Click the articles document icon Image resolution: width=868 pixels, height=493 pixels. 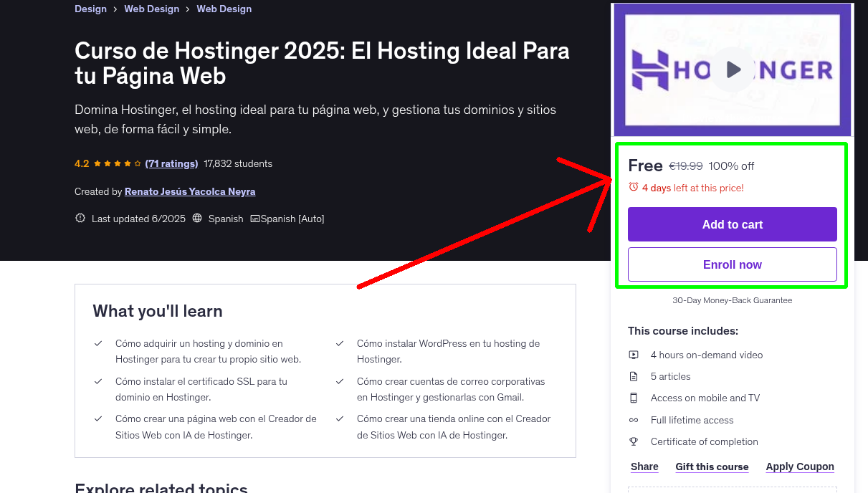click(x=634, y=376)
